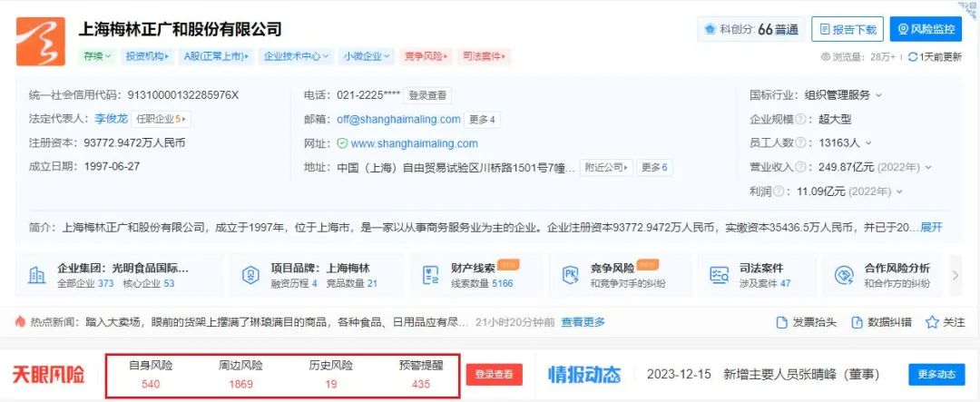
Task: Expand the 投资机构 tag
Action: point(147,56)
